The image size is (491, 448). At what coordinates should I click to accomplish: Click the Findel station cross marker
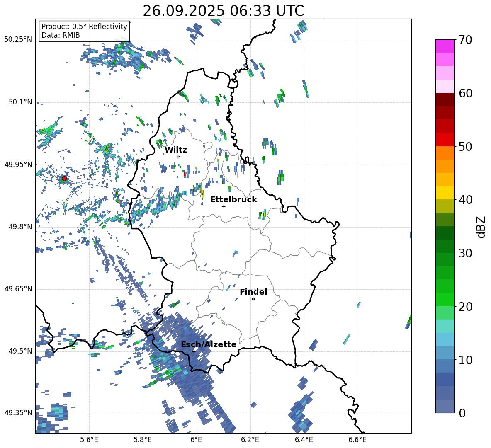253,299
